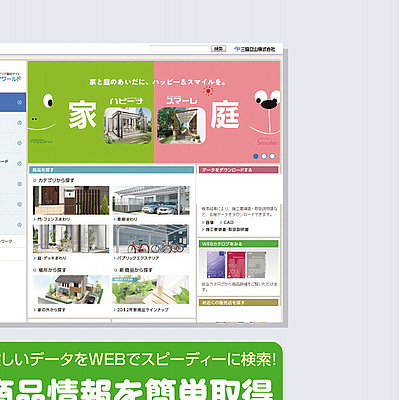Click the 検索 search button

tap(218, 49)
